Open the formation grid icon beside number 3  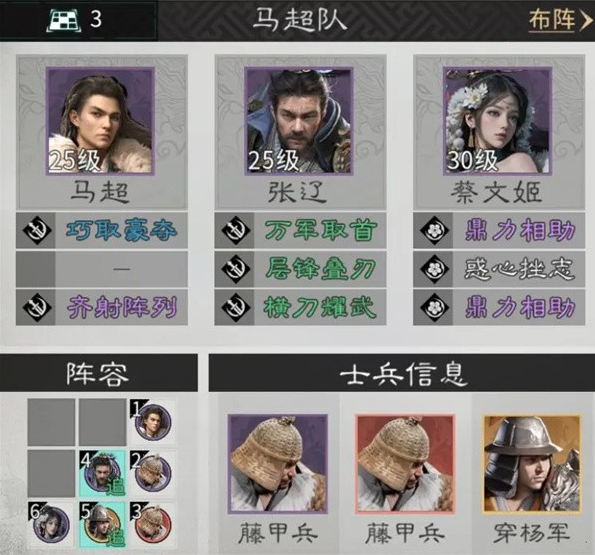pos(63,20)
